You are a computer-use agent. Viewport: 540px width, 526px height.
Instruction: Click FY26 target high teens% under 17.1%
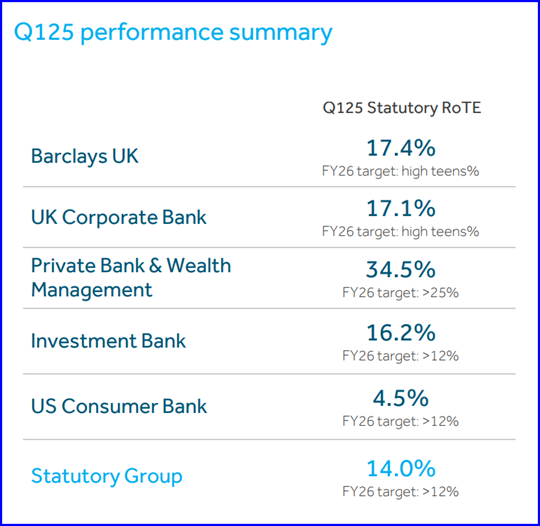(401, 231)
